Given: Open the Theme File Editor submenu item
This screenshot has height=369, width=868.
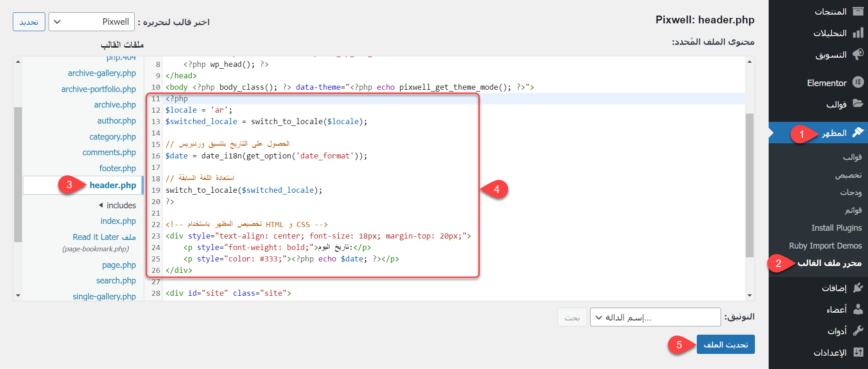Looking at the screenshot, I should click(829, 263).
